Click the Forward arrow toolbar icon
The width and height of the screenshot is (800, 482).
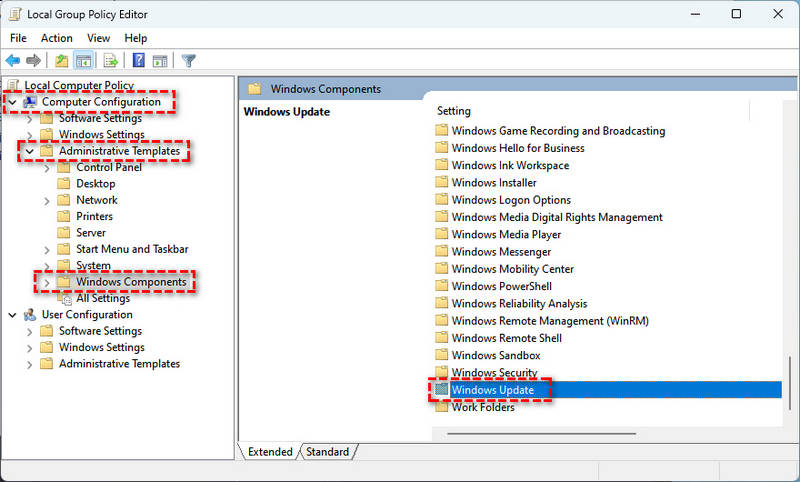[34, 61]
